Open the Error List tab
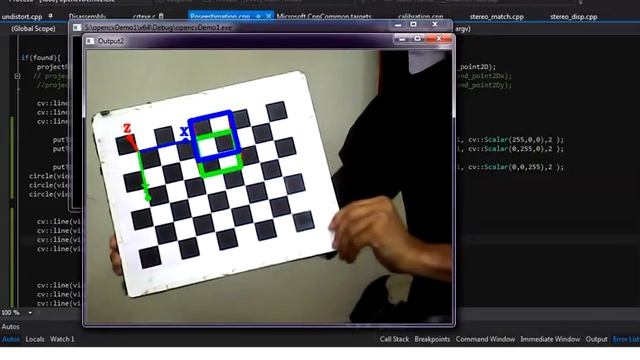This screenshot has height=360, width=640. 626,339
